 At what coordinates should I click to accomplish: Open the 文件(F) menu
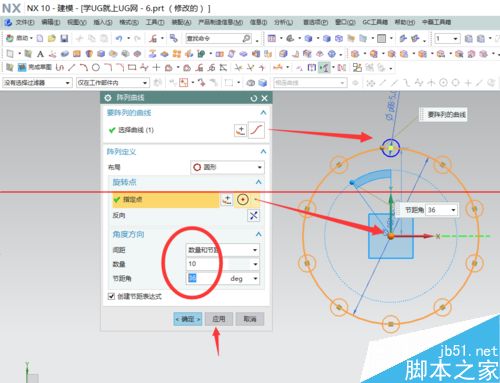point(25,22)
